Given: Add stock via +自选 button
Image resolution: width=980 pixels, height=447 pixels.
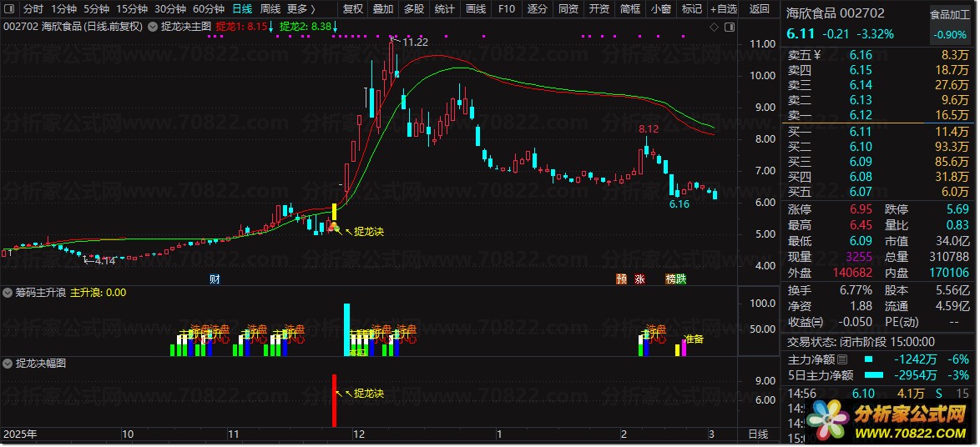Looking at the screenshot, I should (x=724, y=8).
